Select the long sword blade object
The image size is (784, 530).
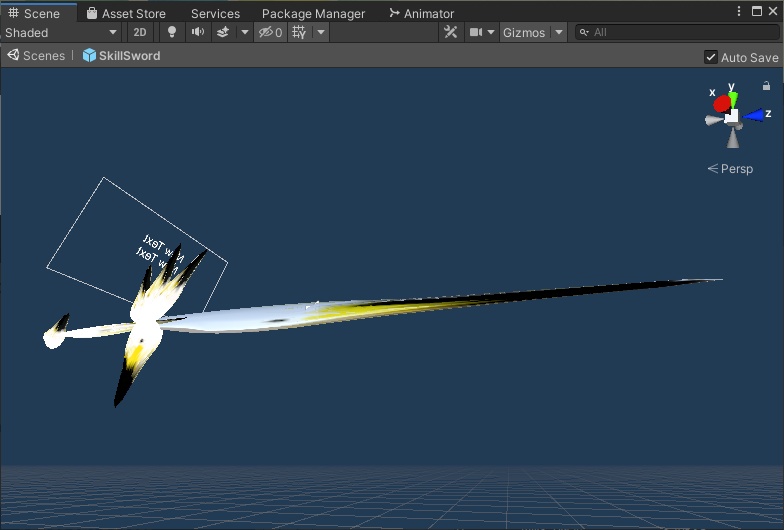point(440,305)
